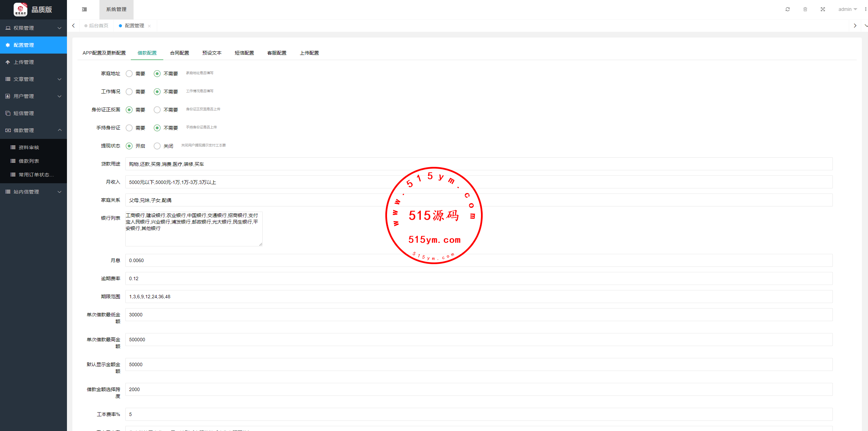Switch to the 短信配置 tab
The image size is (868, 431).
click(x=244, y=53)
